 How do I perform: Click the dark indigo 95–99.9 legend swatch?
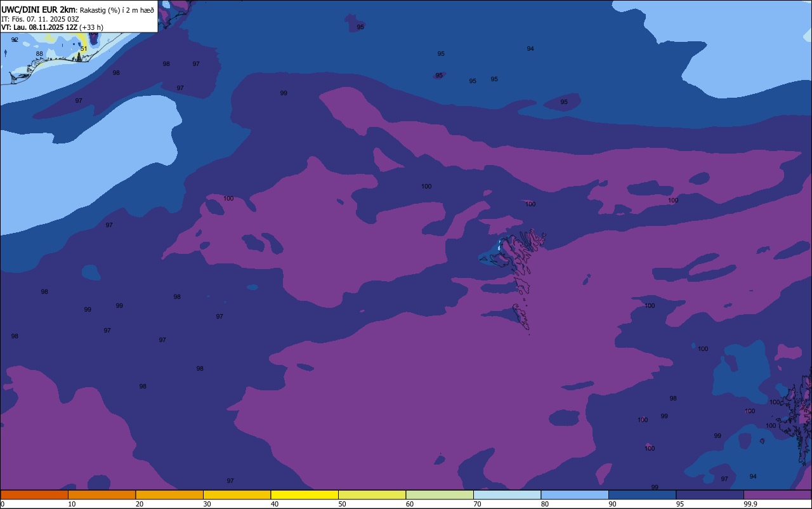coord(710,494)
